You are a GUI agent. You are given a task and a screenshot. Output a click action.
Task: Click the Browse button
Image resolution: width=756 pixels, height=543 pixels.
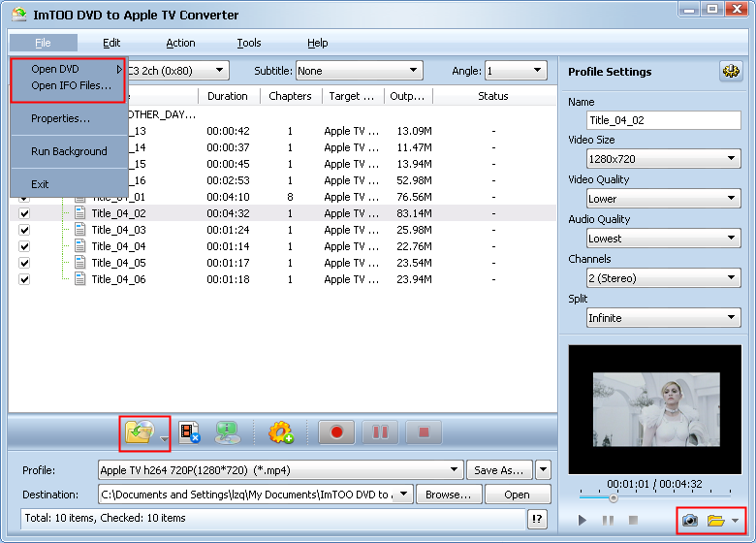click(x=449, y=495)
